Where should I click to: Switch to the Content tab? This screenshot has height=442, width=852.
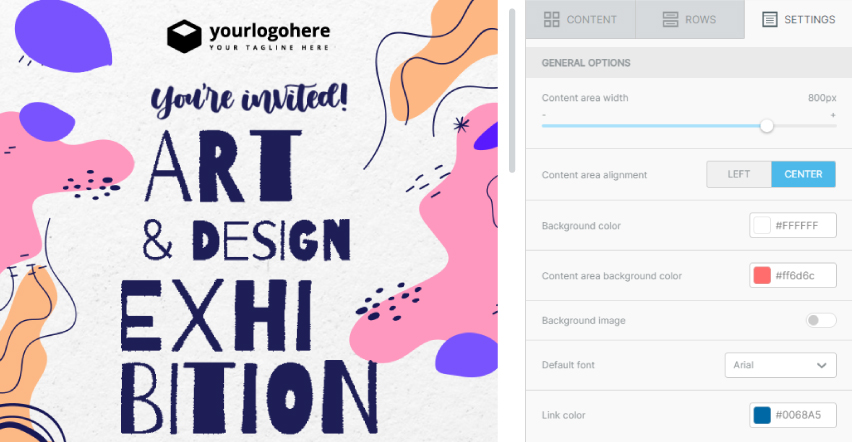(x=580, y=20)
